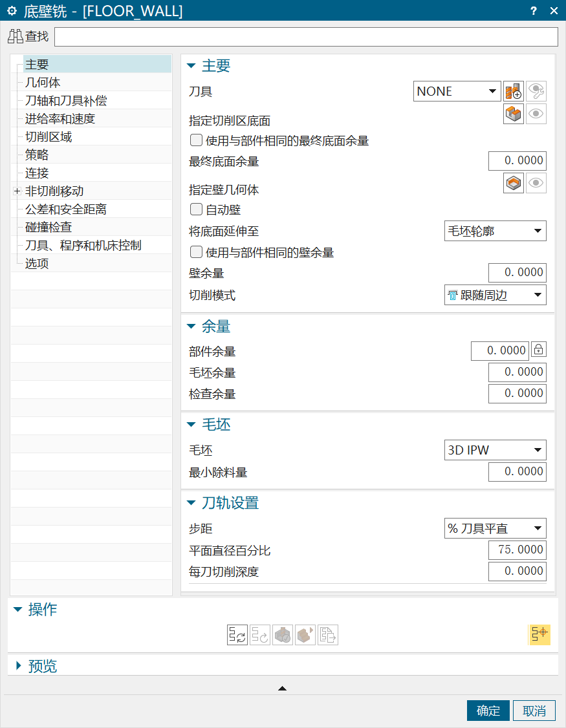Open 进给率和速度 in the left navigation
This screenshot has width=566, height=728.
[x=60, y=119]
